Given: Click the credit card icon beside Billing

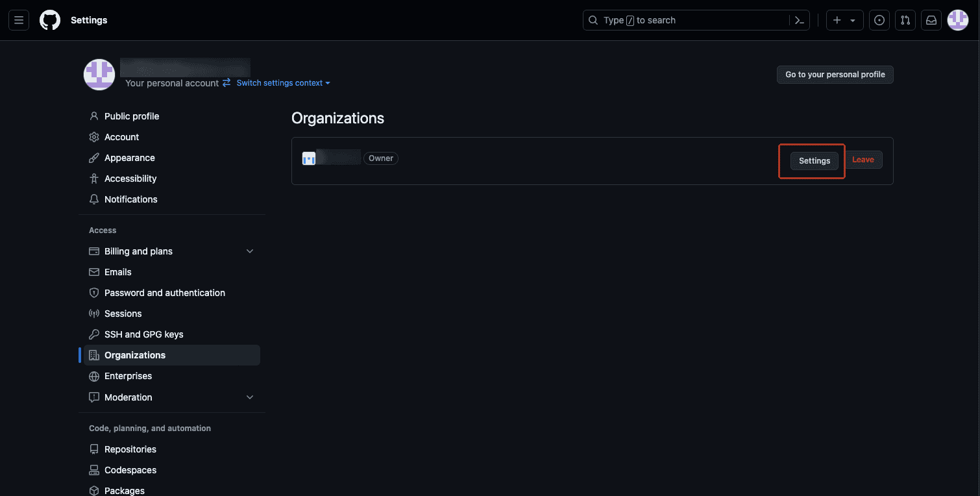Looking at the screenshot, I should pos(94,251).
